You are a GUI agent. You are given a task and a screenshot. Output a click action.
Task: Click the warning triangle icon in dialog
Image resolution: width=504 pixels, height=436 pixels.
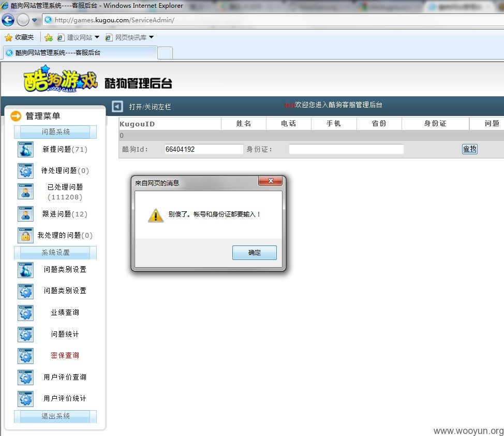[x=156, y=215]
